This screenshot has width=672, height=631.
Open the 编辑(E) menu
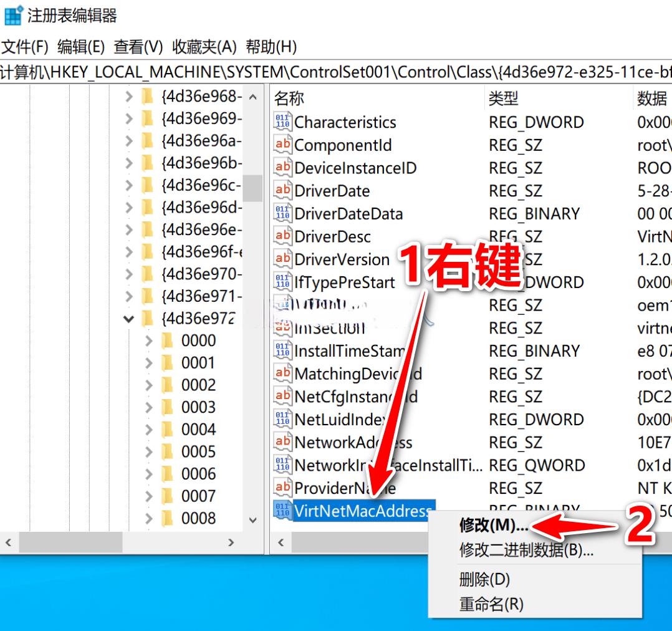click(81, 47)
